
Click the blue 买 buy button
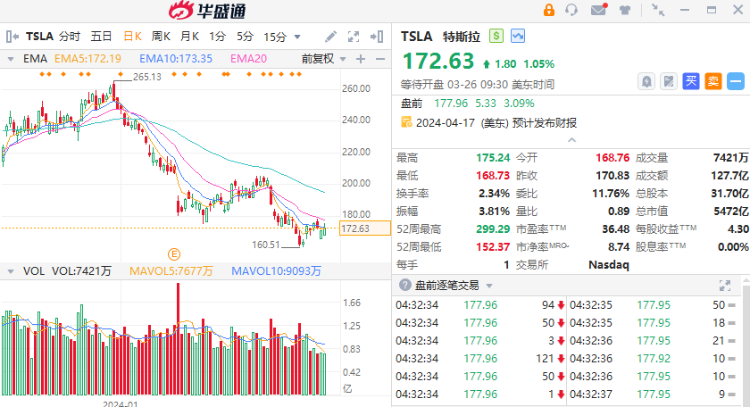pyautogui.click(x=691, y=81)
